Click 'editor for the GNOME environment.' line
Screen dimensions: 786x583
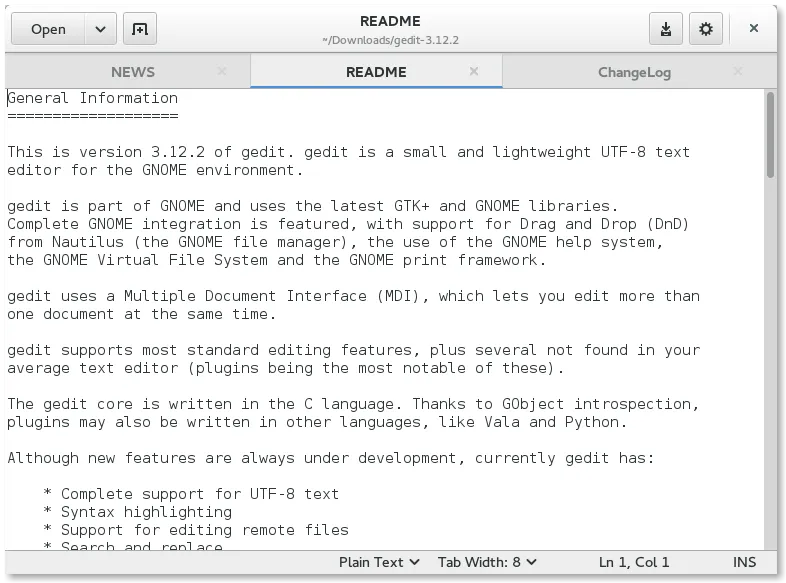155,170
